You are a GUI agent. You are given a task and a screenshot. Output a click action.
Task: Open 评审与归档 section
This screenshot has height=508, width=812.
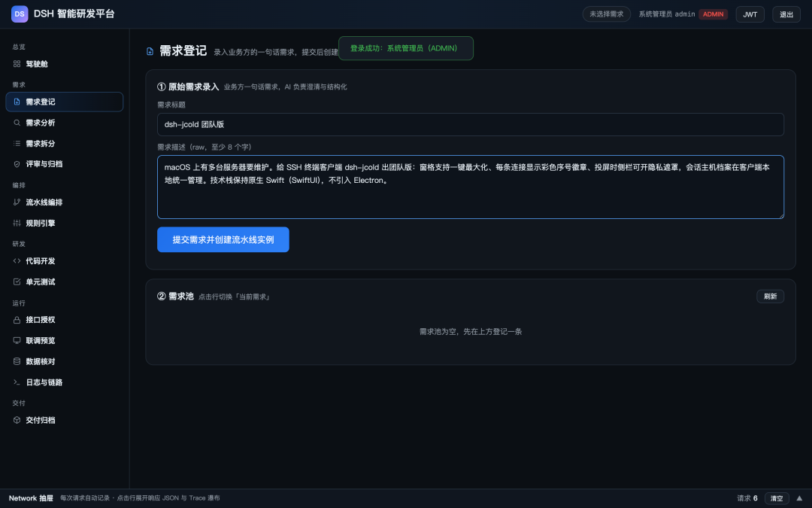point(64,164)
